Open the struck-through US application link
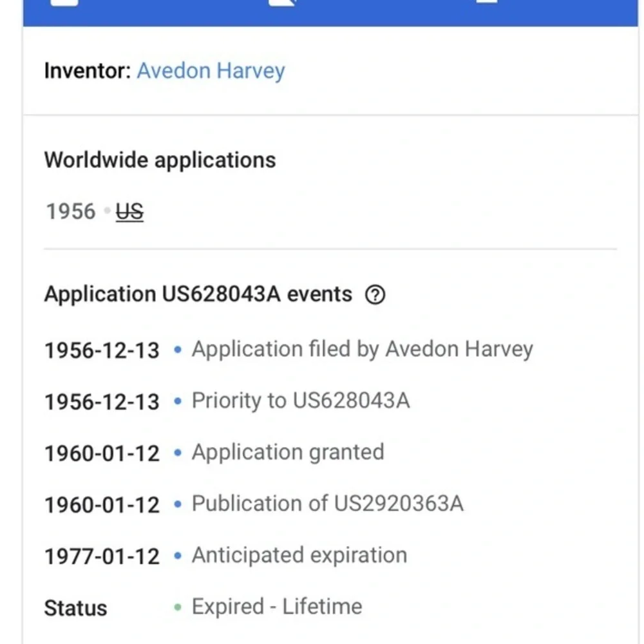 click(129, 211)
